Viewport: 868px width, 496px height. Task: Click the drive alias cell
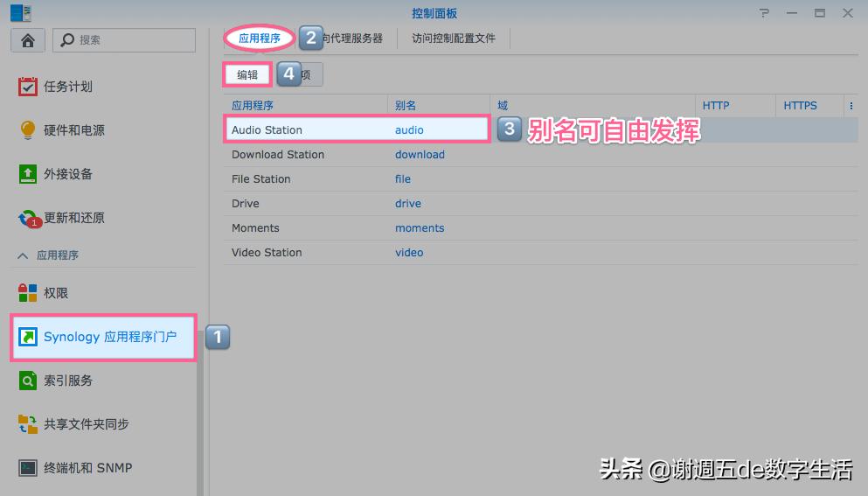pos(408,204)
